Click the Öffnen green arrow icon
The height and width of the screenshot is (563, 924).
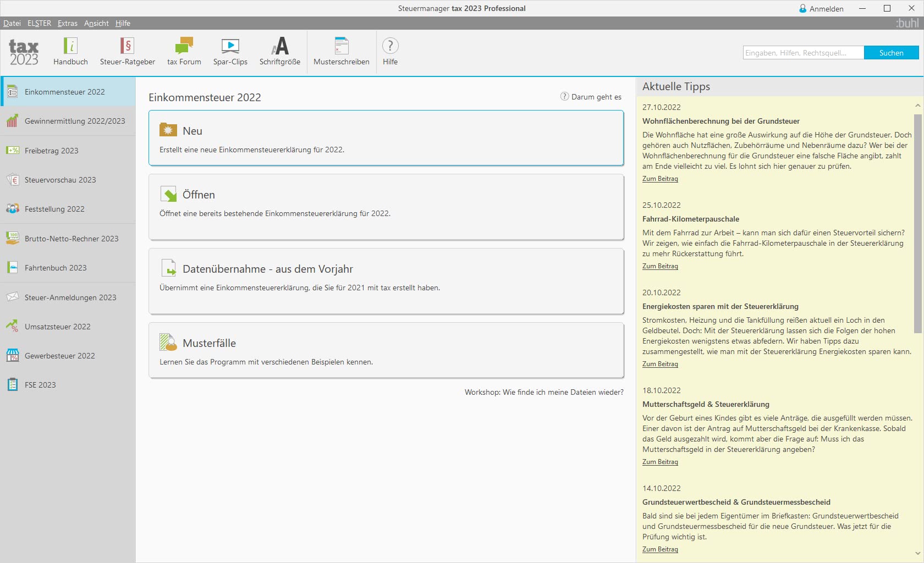[168, 194]
